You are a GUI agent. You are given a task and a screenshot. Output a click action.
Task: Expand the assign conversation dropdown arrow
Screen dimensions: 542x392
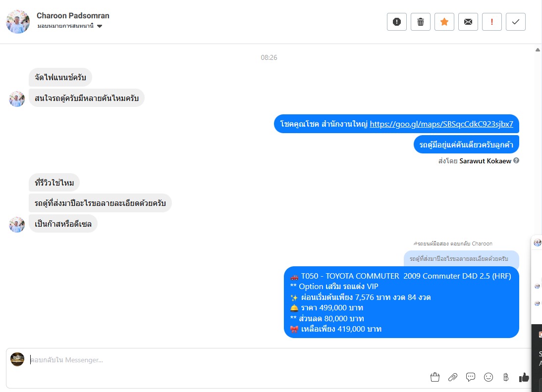[100, 26]
